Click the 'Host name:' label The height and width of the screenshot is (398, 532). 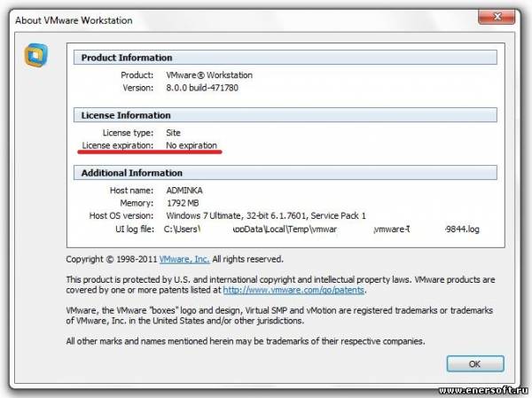pos(131,191)
